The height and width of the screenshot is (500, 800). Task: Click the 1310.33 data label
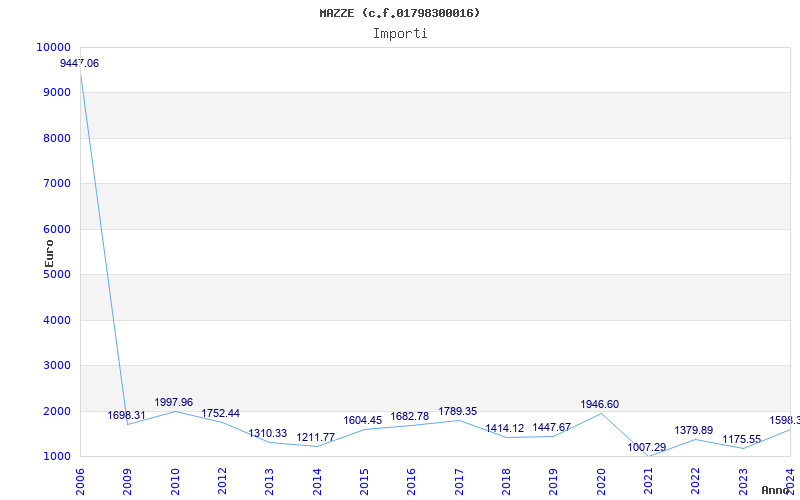point(268,433)
